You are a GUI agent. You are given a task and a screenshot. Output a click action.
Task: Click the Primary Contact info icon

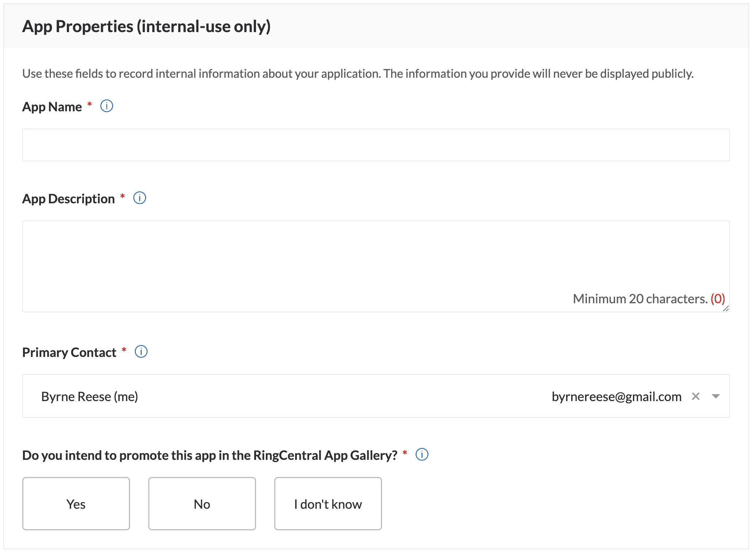click(x=141, y=352)
